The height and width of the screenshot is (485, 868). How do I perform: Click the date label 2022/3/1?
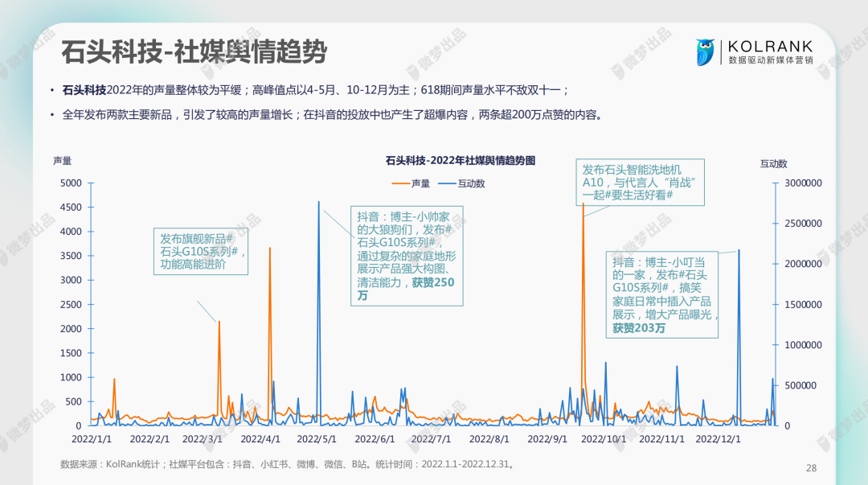coord(202,439)
